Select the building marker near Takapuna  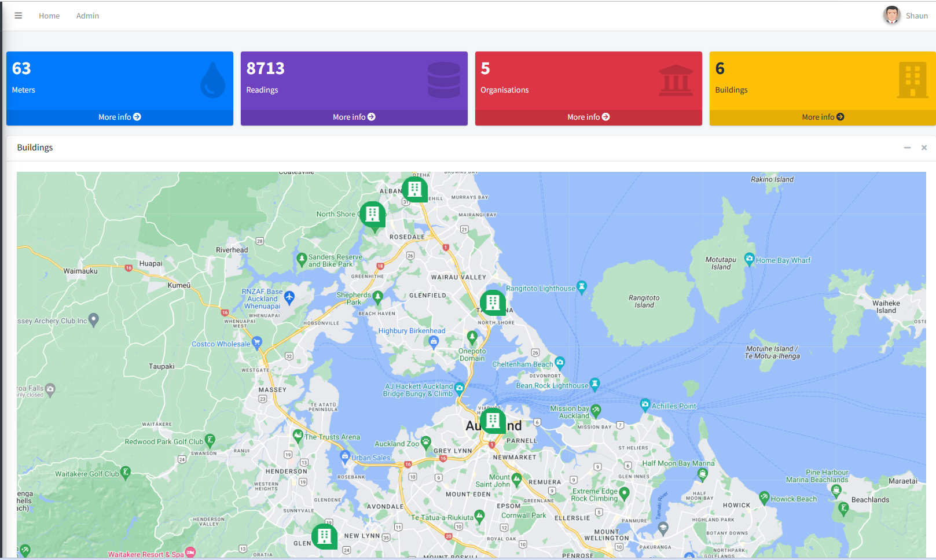pos(493,301)
